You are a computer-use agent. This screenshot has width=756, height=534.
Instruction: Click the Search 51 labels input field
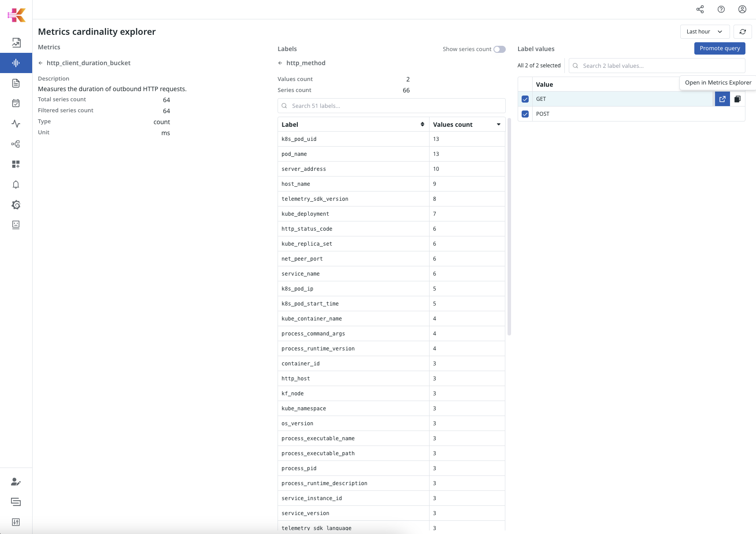[391, 106]
